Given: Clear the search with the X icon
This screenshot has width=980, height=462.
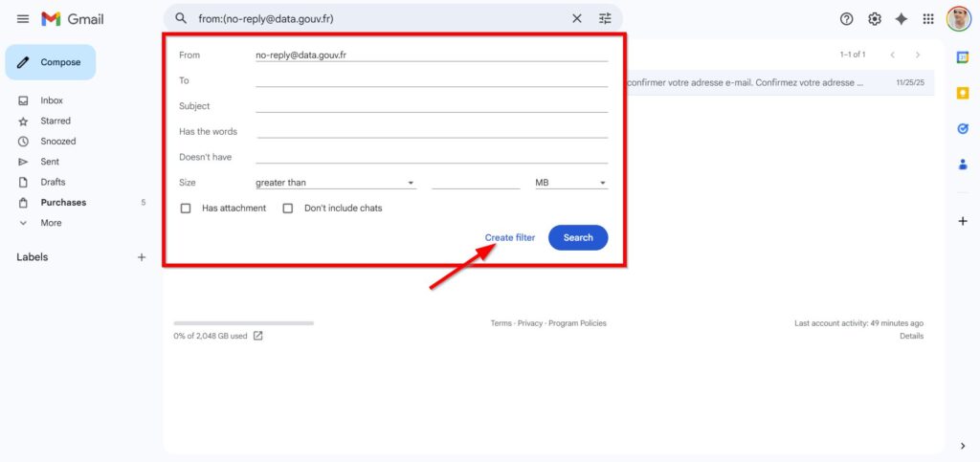Looking at the screenshot, I should click(x=576, y=18).
